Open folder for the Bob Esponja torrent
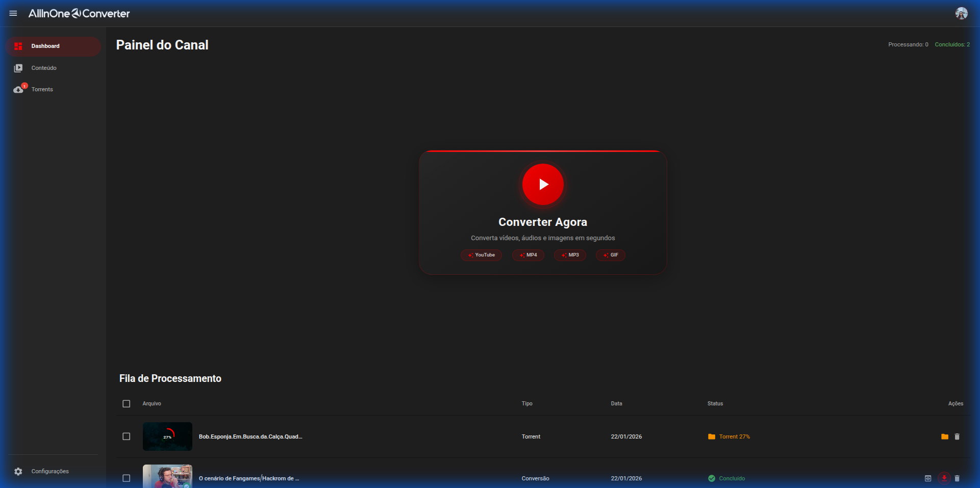 [x=944, y=436]
